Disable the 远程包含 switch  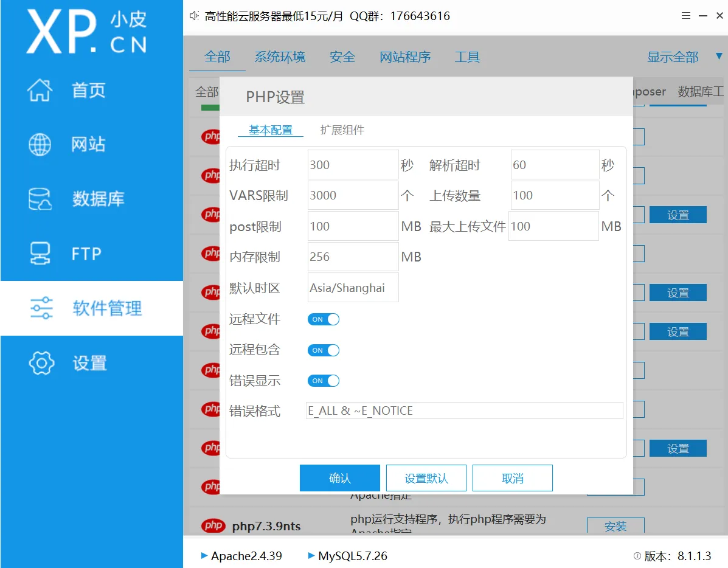tap(323, 350)
